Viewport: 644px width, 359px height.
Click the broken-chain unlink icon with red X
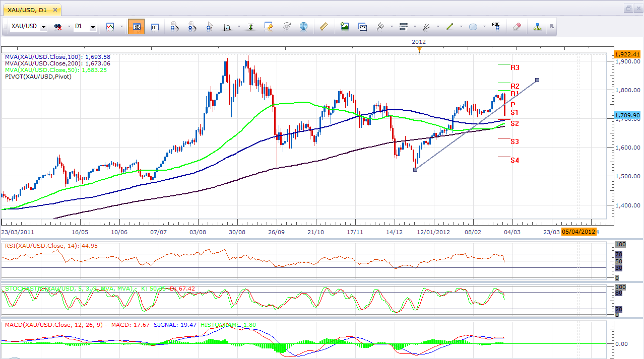click(58, 27)
